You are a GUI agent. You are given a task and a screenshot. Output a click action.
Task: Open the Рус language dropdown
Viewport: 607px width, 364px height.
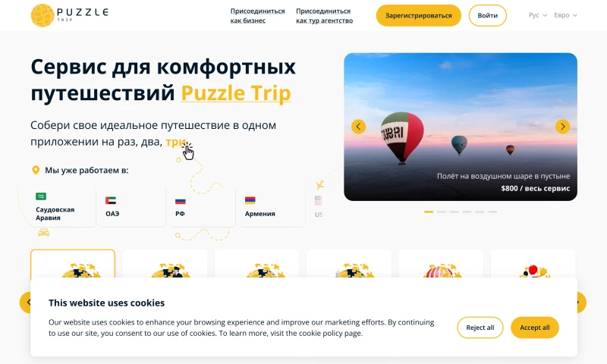tap(538, 15)
